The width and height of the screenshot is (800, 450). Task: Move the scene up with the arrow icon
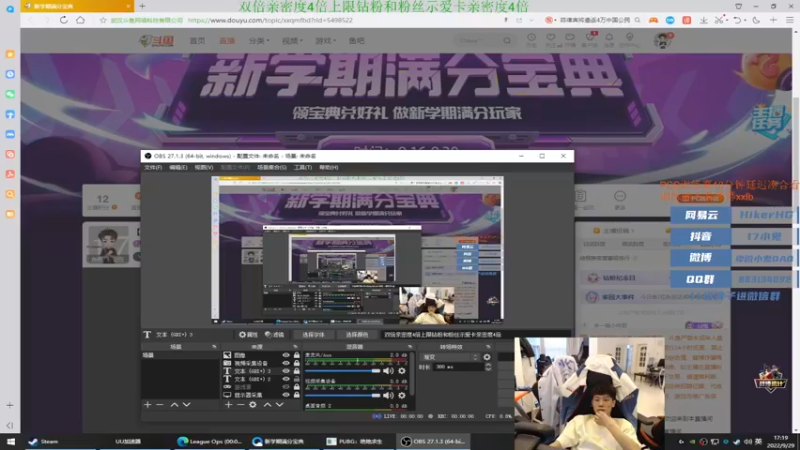coord(174,405)
